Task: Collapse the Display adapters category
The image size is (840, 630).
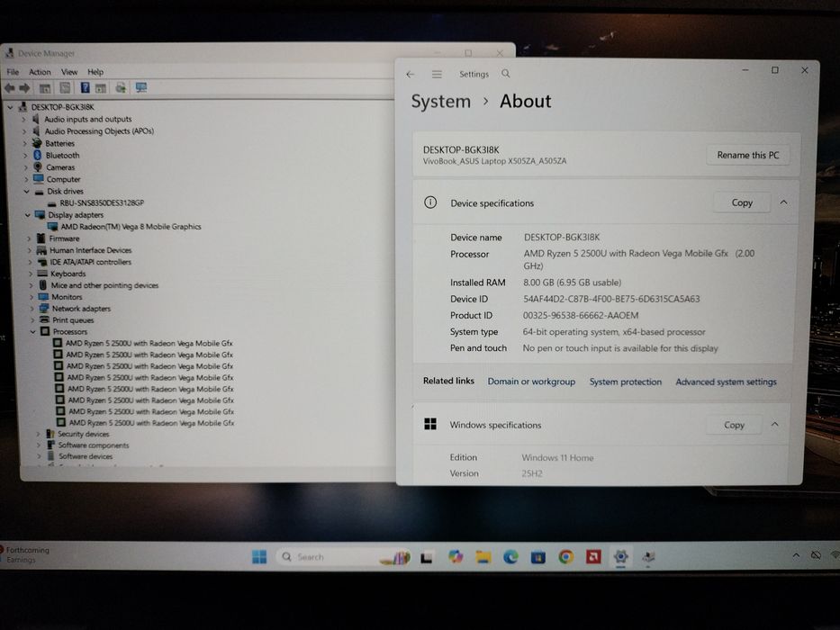Action: pyautogui.click(x=27, y=215)
